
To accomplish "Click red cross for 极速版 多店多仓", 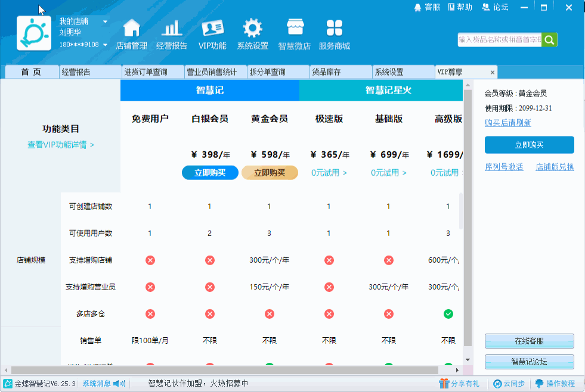I will (329, 314).
